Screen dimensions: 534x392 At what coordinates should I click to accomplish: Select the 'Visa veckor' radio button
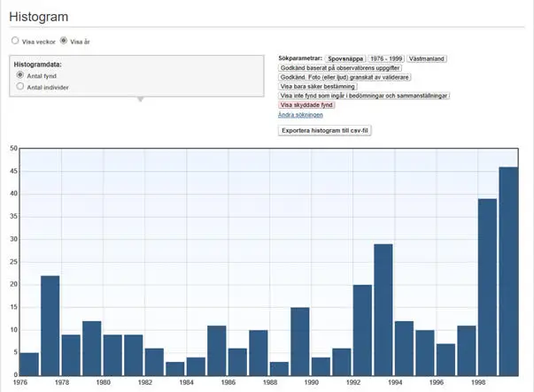[15, 41]
